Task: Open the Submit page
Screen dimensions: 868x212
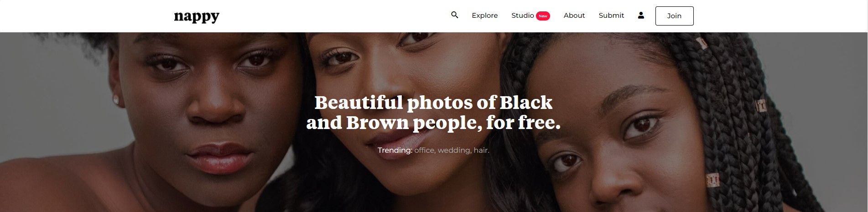Action: tap(611, 16)
